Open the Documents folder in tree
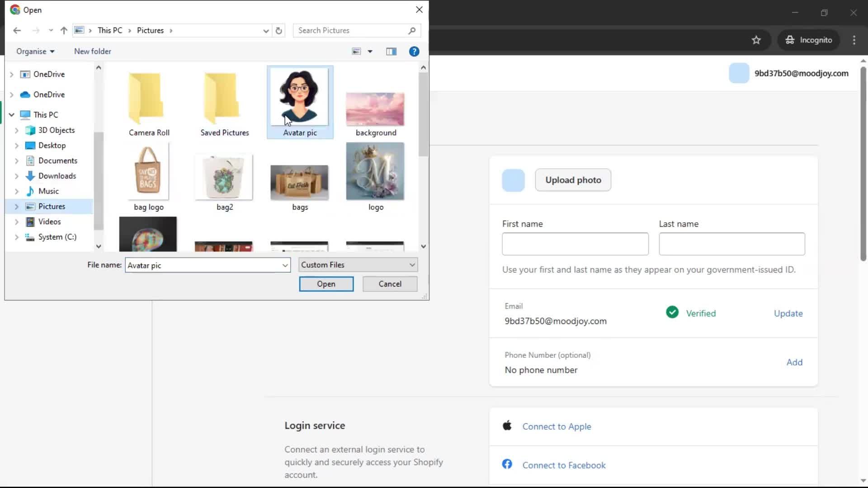This screenshot has height=488, width=868. pyautogui.click(x=52, y=161)
